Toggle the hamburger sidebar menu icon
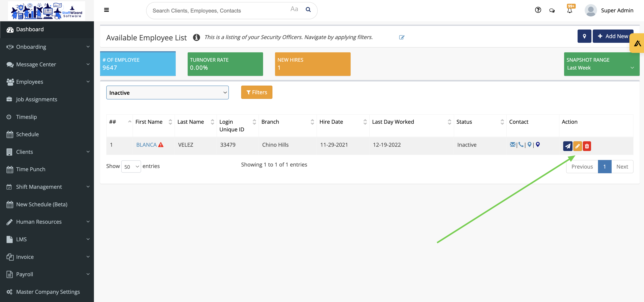Screen dimensions: 644x302 [106, 10]
